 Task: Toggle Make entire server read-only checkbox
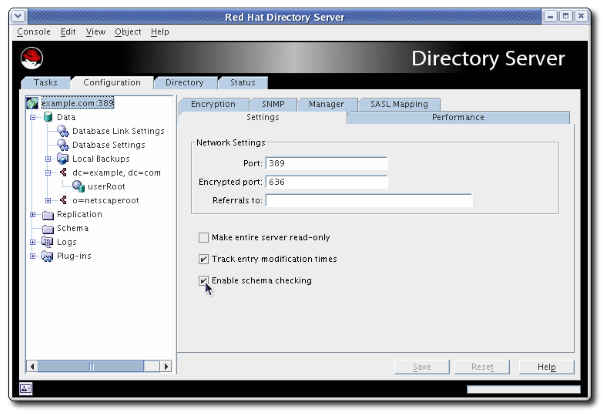[203, 237]
